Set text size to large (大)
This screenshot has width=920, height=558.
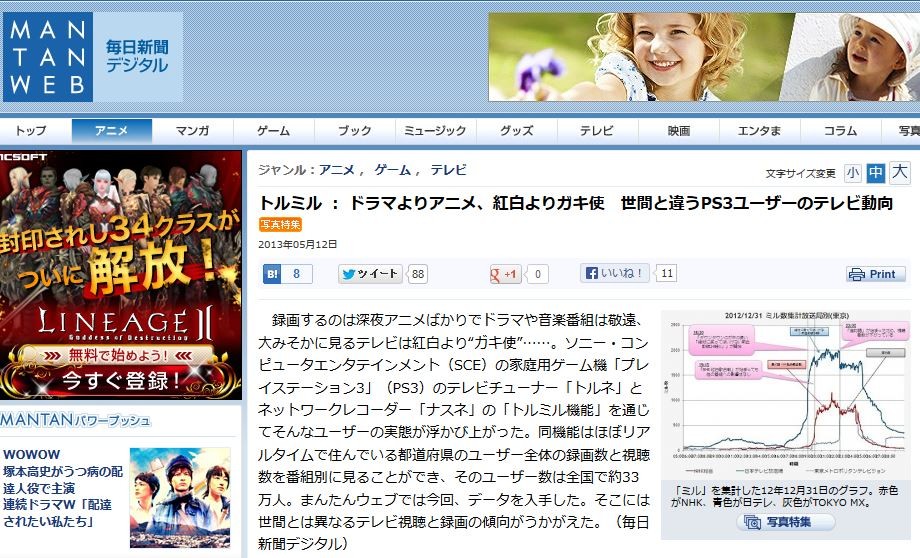point(899,173)
